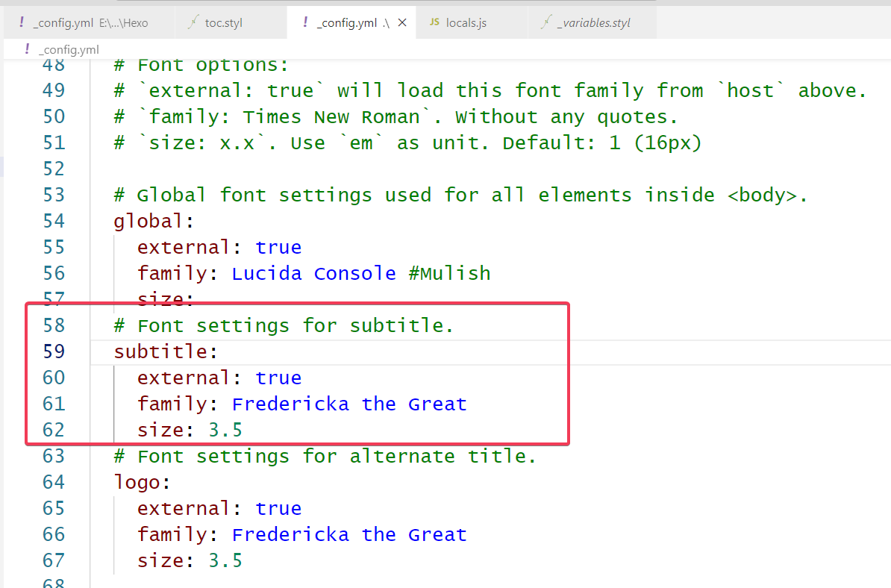Viewport: 891px width, 588px height.
Task: Place cursor on the 'subtitle:' key
Action: (x=161, y=351)
